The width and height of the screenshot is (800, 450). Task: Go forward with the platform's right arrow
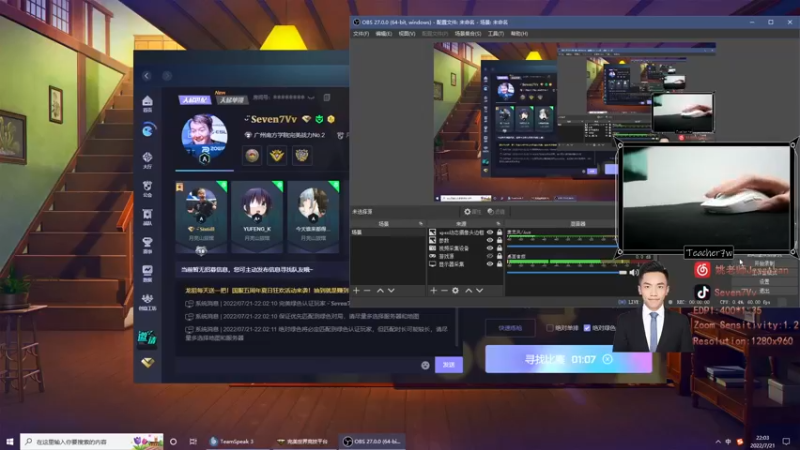(x=167, y=76)
